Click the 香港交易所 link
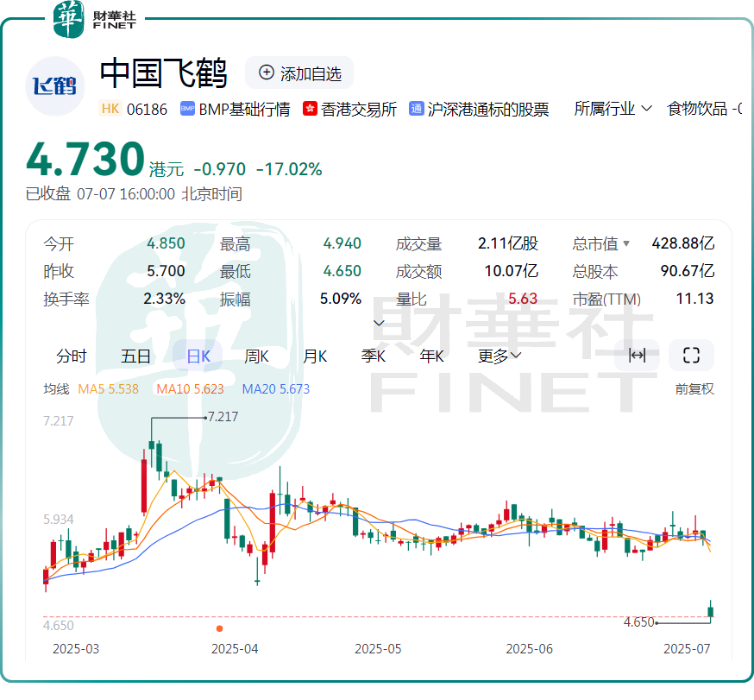The height and width of the screenshot is (700, 754). [359, 110]
